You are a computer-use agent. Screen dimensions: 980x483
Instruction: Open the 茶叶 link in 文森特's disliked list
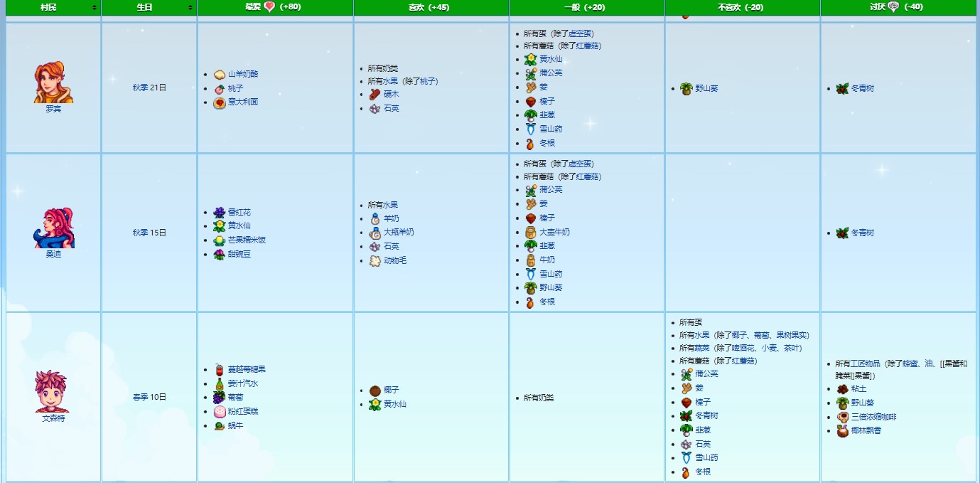point(791,348)
